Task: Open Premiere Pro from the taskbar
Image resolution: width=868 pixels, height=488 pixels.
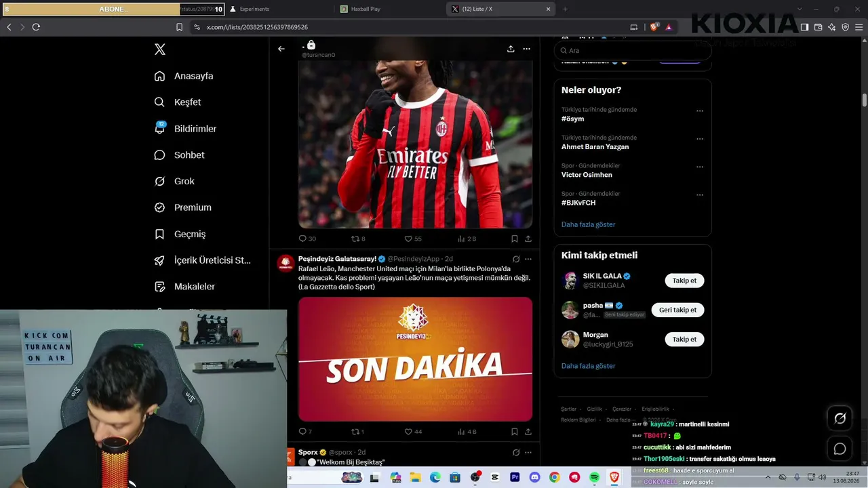Action: (515, 478)
